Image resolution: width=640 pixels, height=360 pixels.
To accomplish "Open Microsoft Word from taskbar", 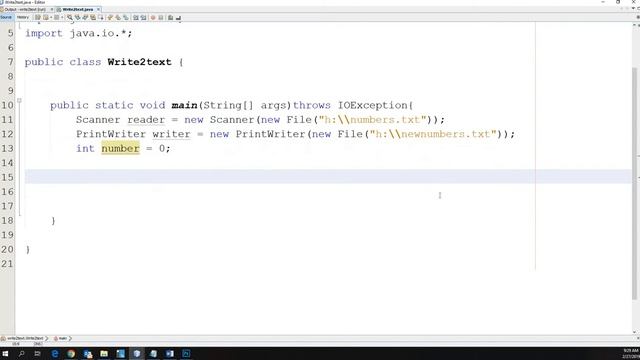I will click(x=170, y=353).
